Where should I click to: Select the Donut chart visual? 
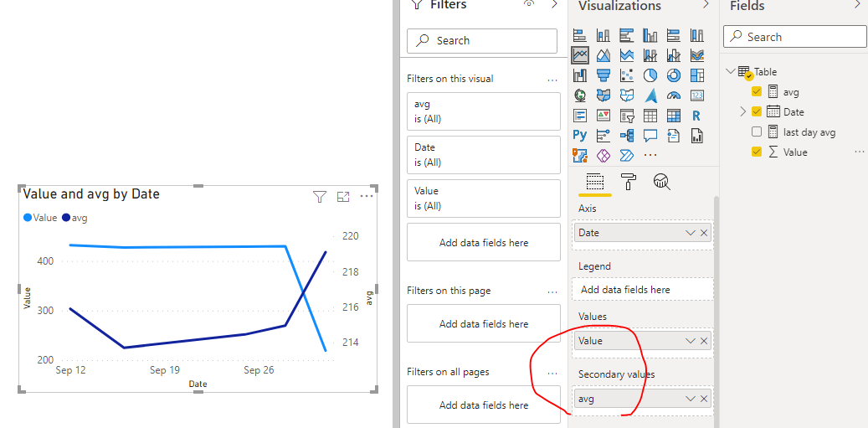tap(674, 75)
